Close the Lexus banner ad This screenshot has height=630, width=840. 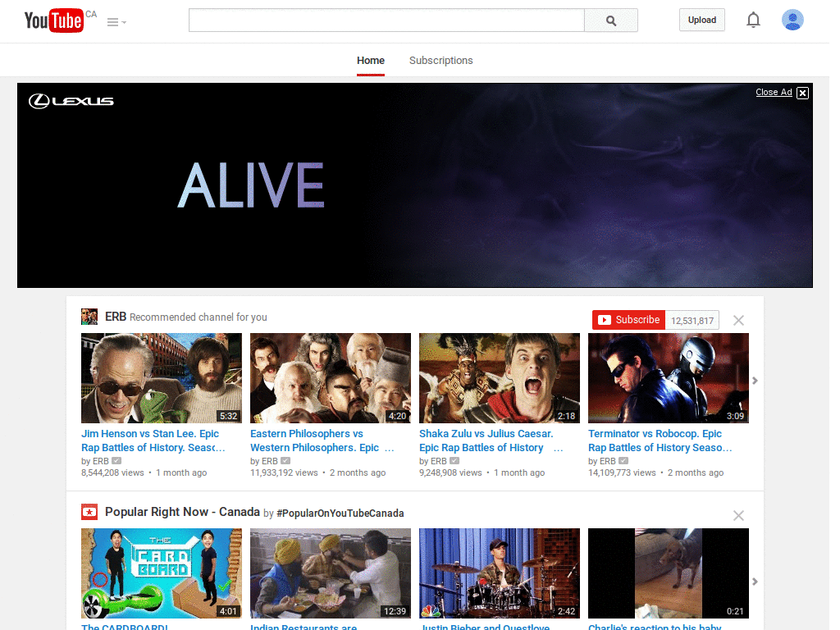802,92
